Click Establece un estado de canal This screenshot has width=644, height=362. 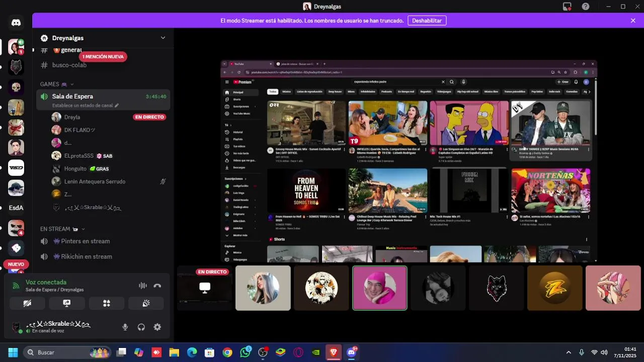[x=85, y=106]
